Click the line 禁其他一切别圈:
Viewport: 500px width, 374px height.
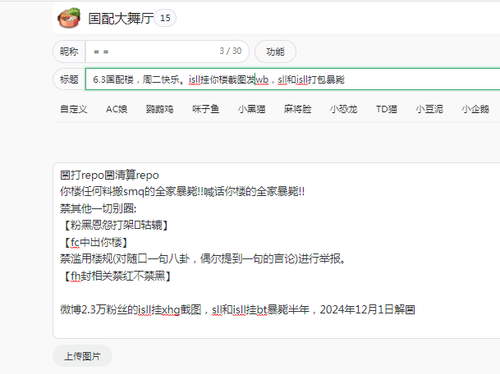[x=98, y=209]
